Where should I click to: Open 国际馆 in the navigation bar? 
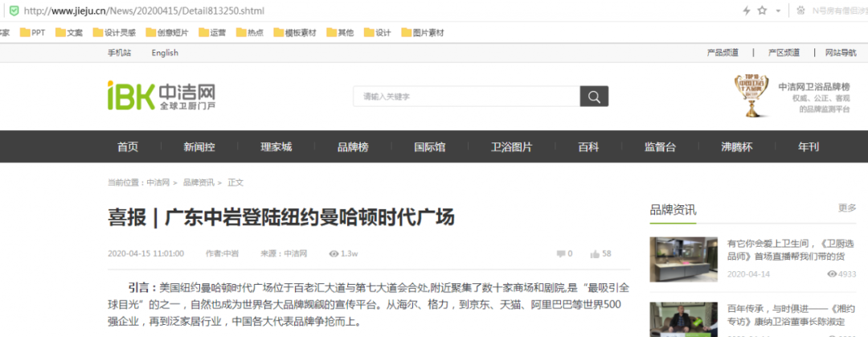[429, 147]
